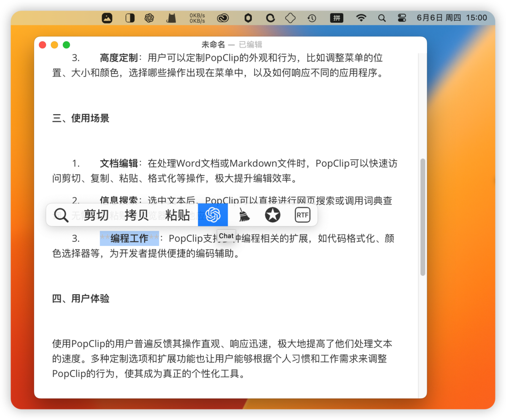This screenshot has width=506, height=420.
Task: Click the broom cleanup icon in PopClip
Action: 244,215
